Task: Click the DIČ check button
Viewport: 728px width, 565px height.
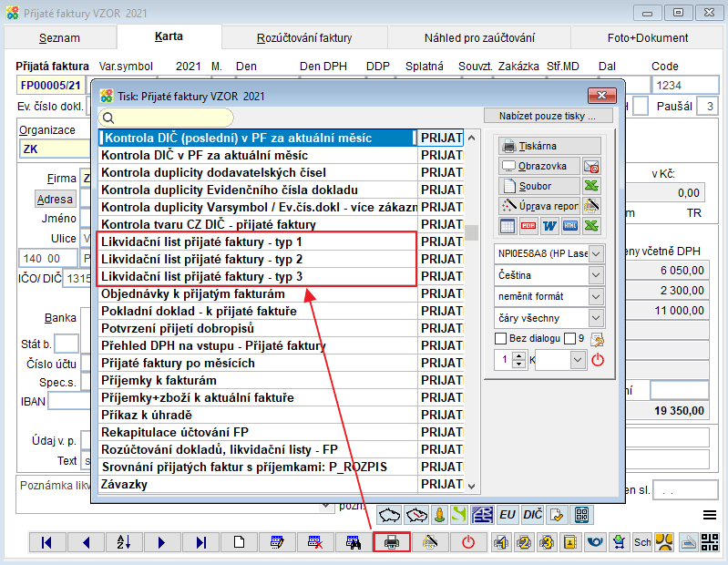Action: click(x=532, y=514)
